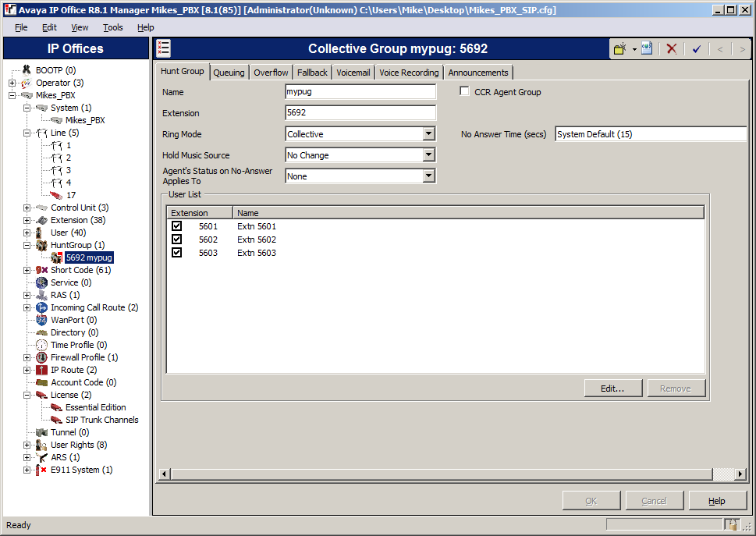
Task: Click the ARS icon
Action: (41, 457)
